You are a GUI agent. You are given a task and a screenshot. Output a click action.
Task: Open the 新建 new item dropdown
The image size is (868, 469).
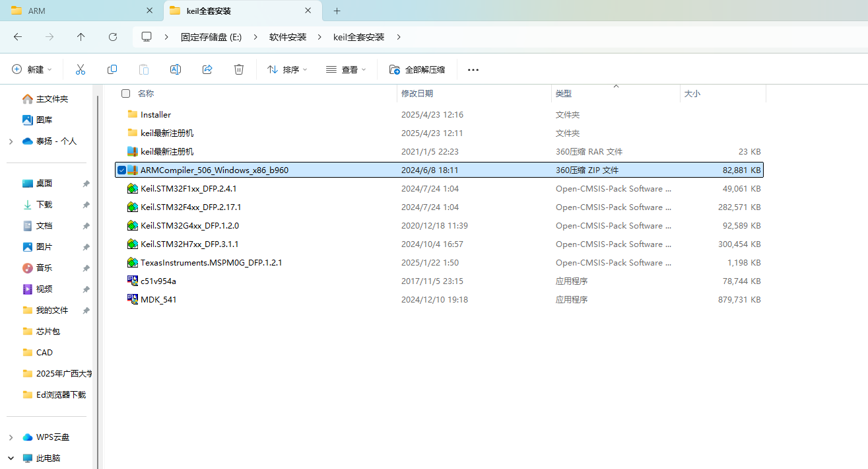pyautogui.click(x=32, y=69)
